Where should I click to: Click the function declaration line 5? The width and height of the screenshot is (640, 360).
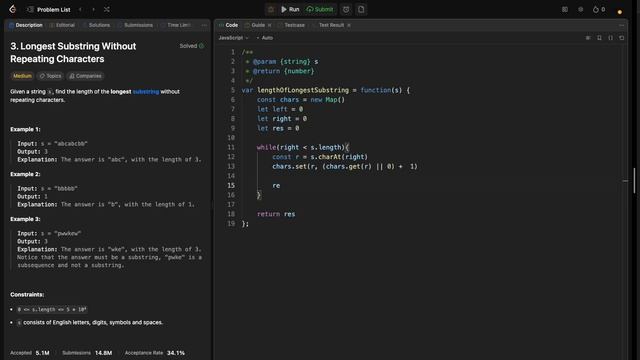pyautogui.click(x=326, y=90)
